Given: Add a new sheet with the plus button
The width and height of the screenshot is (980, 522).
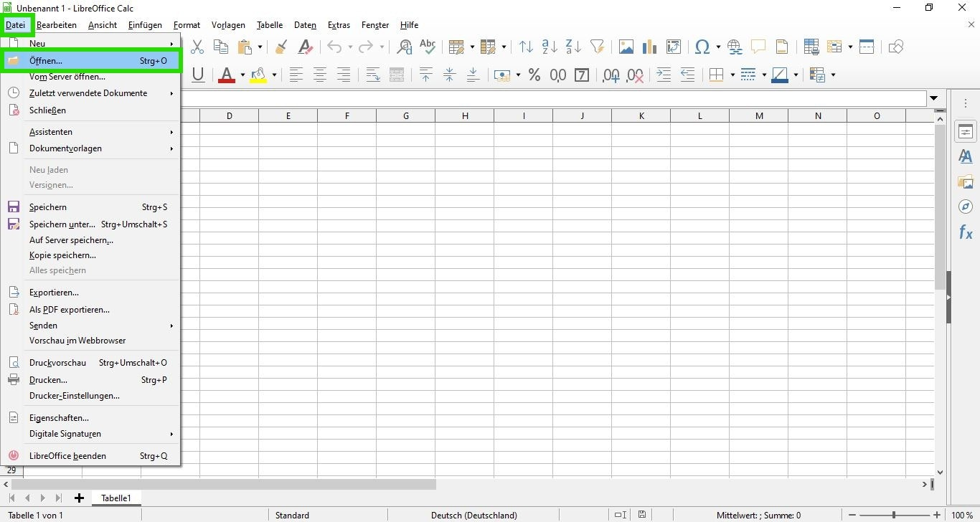Looking at the screenshot, I should (79, 498).
